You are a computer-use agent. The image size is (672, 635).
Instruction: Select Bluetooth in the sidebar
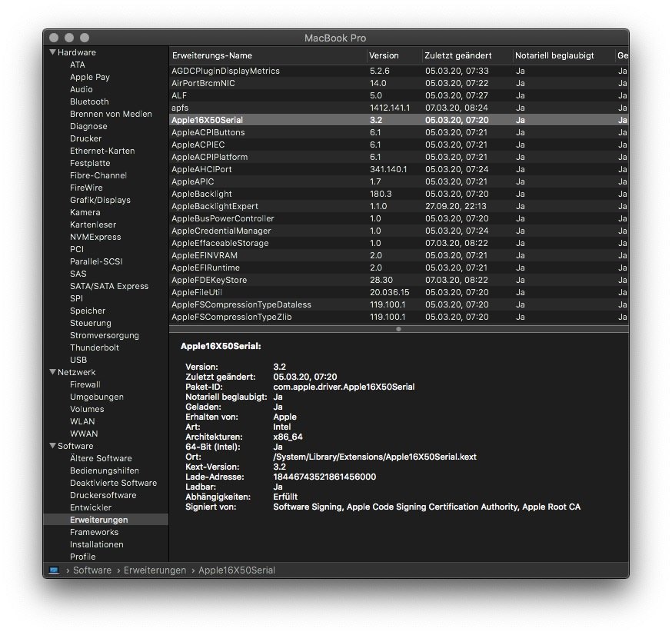point(89,101)
